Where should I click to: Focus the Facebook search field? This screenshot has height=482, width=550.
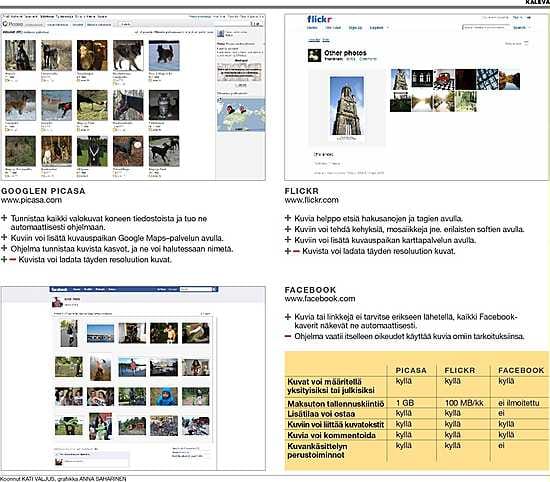(x=196, y=289)
